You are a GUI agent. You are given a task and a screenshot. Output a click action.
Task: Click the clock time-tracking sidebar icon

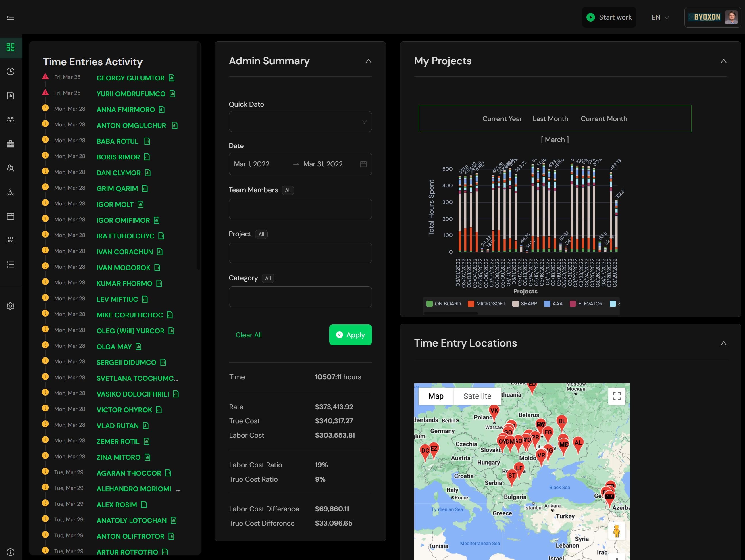point(10,71)
